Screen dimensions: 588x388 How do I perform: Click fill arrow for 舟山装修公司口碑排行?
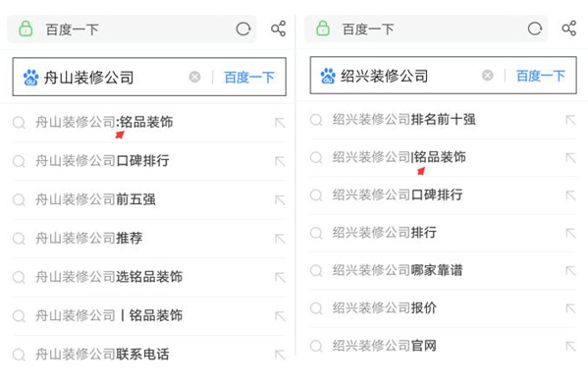[280, 161]
